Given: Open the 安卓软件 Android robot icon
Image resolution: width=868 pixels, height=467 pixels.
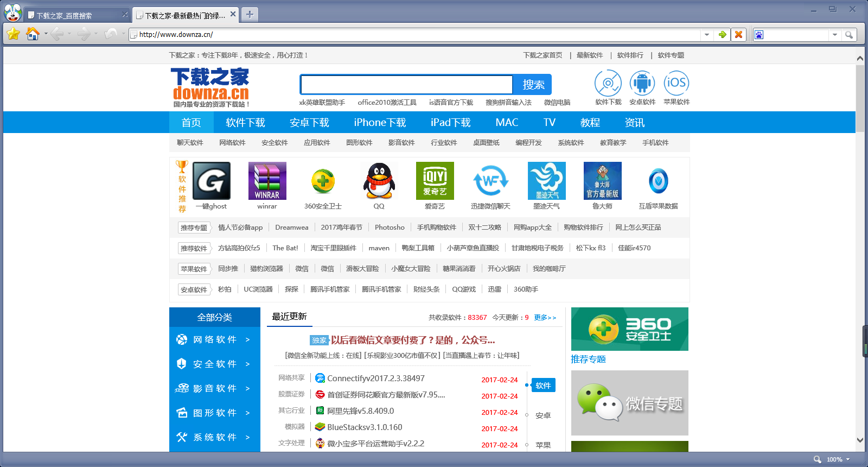Looking at the screenshot, I should pos(642,83).
